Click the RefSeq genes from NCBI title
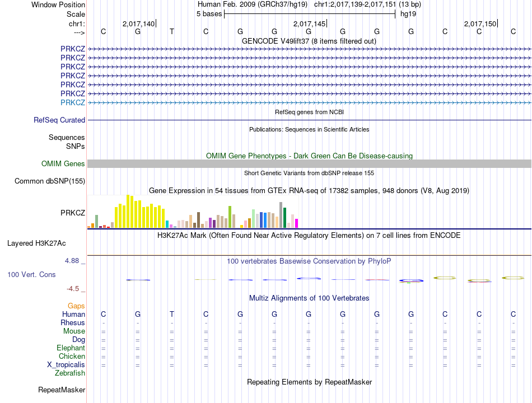The width and height of the screenshot is (532, 403). [x=309, y=112]
